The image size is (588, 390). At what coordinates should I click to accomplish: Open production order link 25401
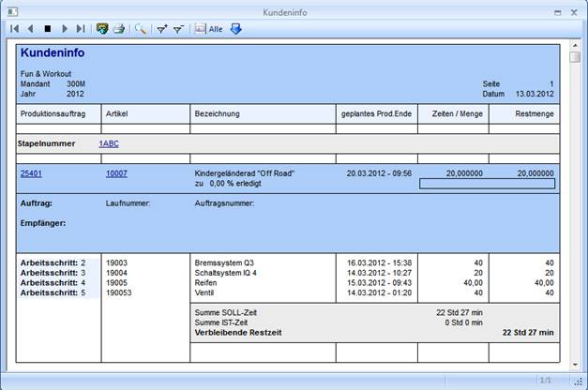coord(31,173)
